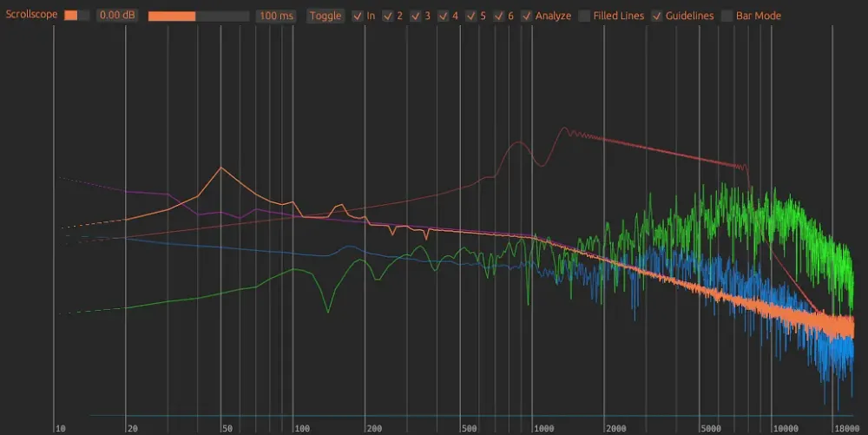Click the 1000 label on frequency axis
The image size is (868, 435).
pyautogui.click(x=544, y=428)
